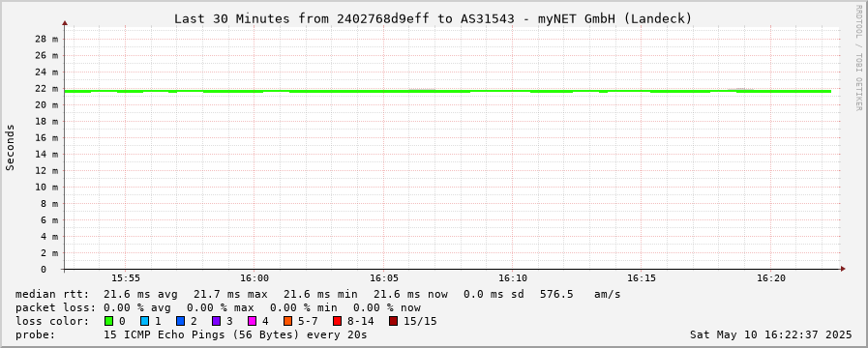
Task: Click the blue loss color 2 swatch
Action: (180, 321)
